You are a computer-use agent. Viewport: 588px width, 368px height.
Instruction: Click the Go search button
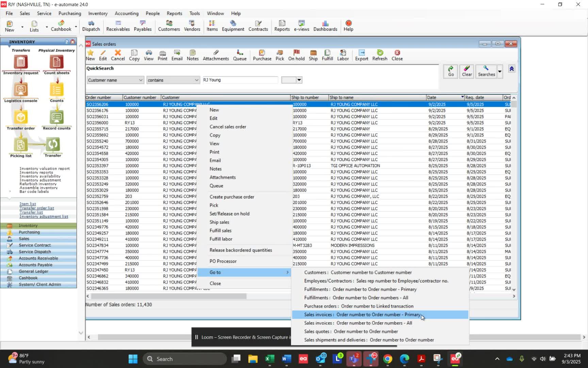coord(451,72)
